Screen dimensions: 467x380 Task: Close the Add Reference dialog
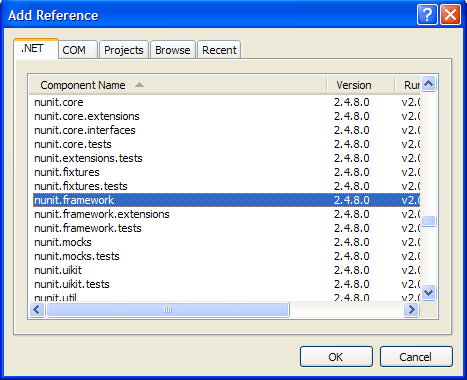point(451,15)
